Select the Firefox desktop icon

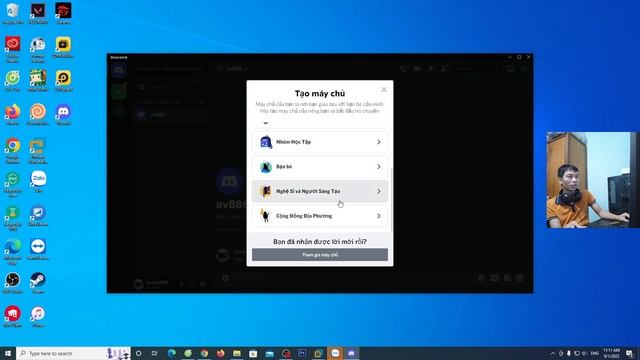pyautogui.click(x=13, y=114)
